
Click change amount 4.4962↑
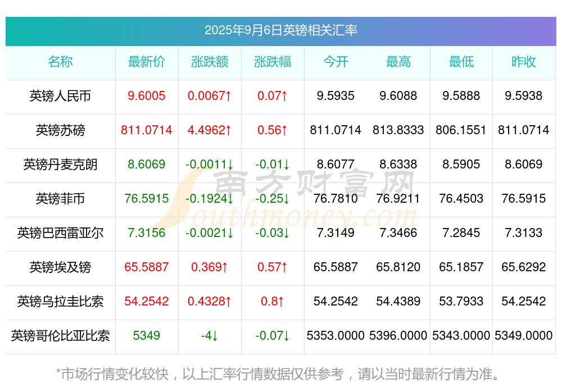210,130
